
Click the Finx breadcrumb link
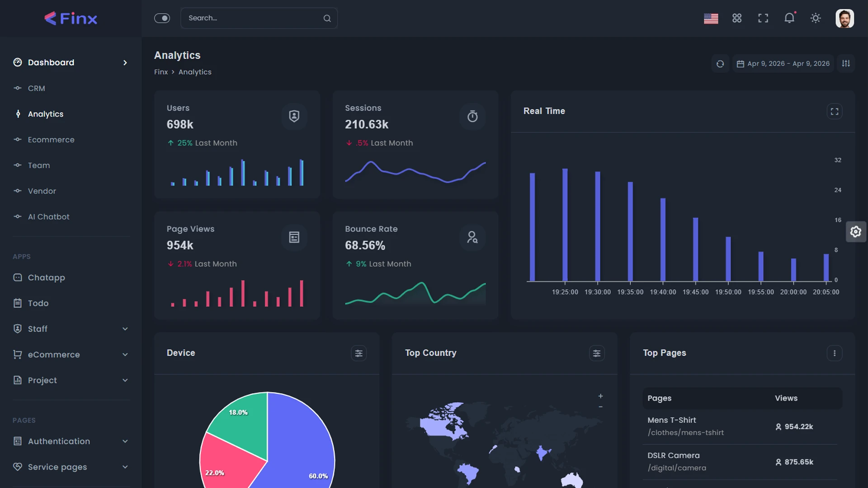[161, 72]
